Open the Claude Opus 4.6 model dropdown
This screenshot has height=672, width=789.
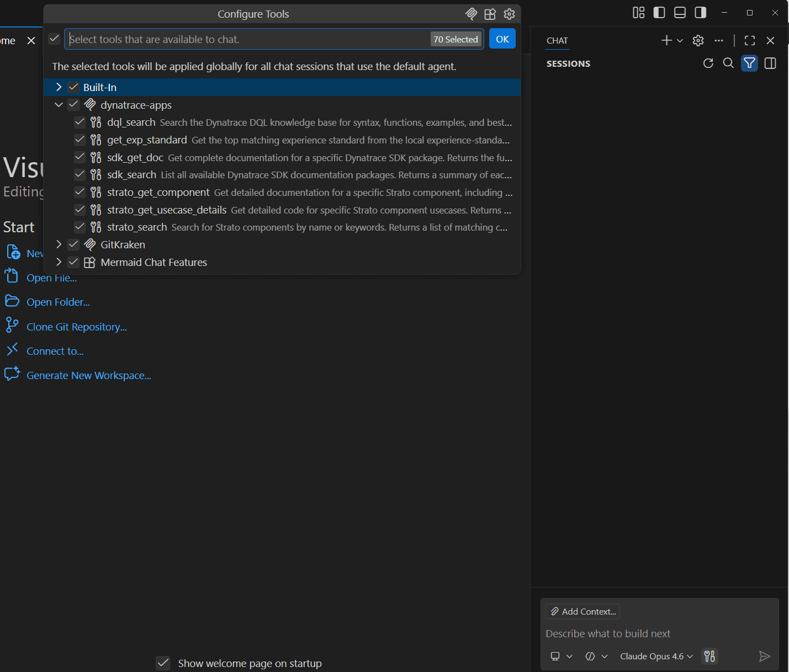tap(656, 656)
